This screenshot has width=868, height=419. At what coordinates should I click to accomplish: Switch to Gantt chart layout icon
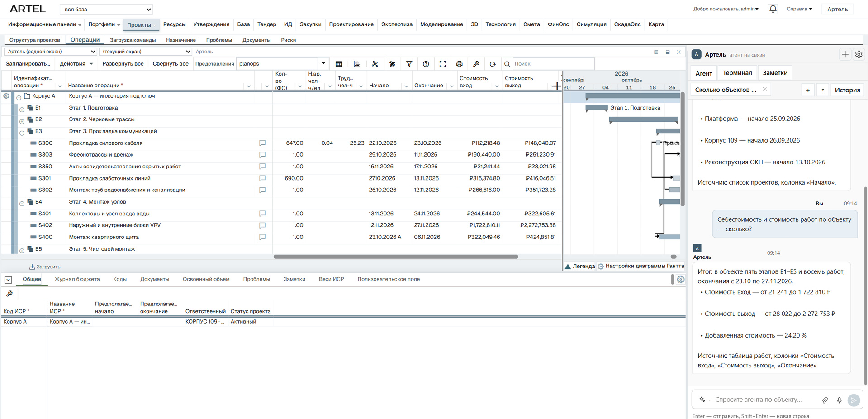(x=357, y=64)
